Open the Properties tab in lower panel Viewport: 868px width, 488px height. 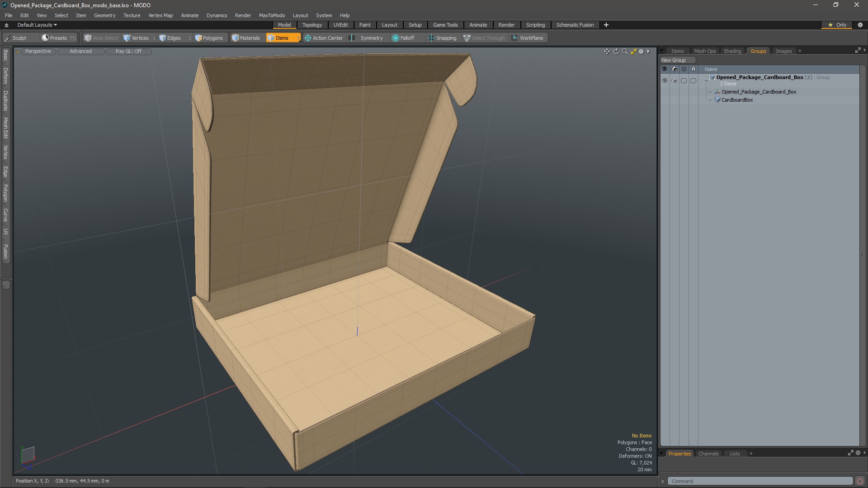(679, 454)
